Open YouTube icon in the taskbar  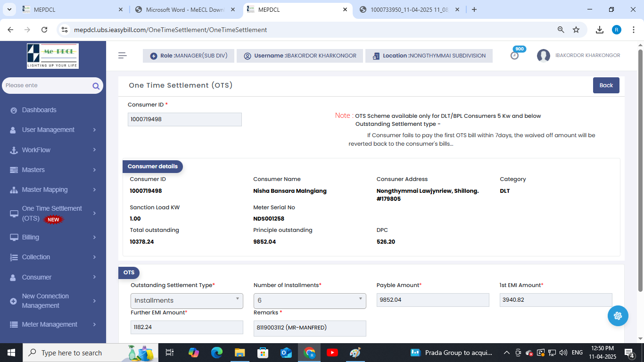click(x=332, y=353)
